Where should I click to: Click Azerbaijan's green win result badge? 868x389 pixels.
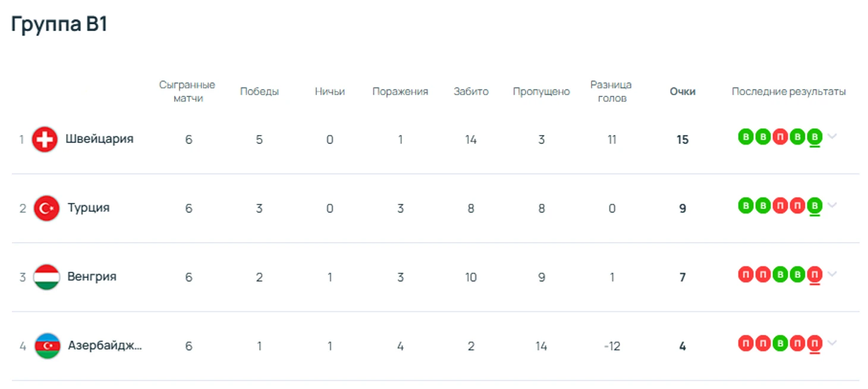coord(780,343)
